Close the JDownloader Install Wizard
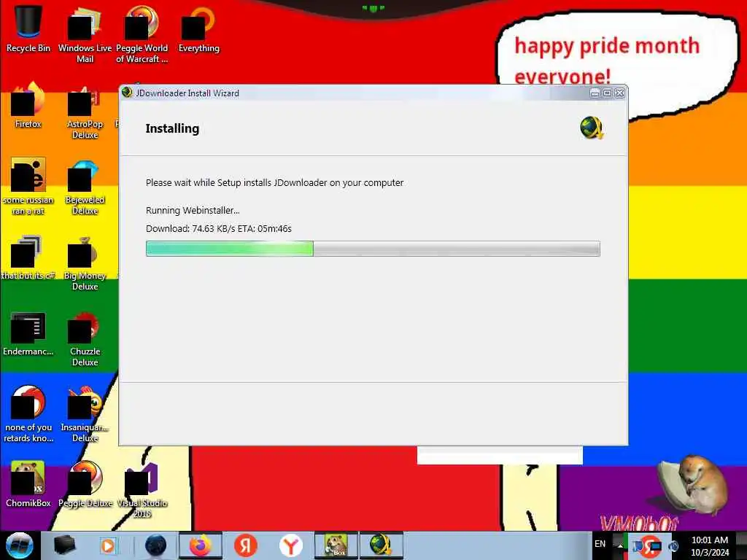 pyautogui.click(x=620, y=93)
